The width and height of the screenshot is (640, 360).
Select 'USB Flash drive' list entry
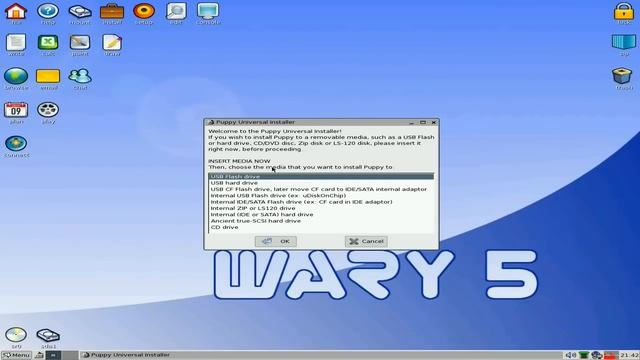[321, 176]
